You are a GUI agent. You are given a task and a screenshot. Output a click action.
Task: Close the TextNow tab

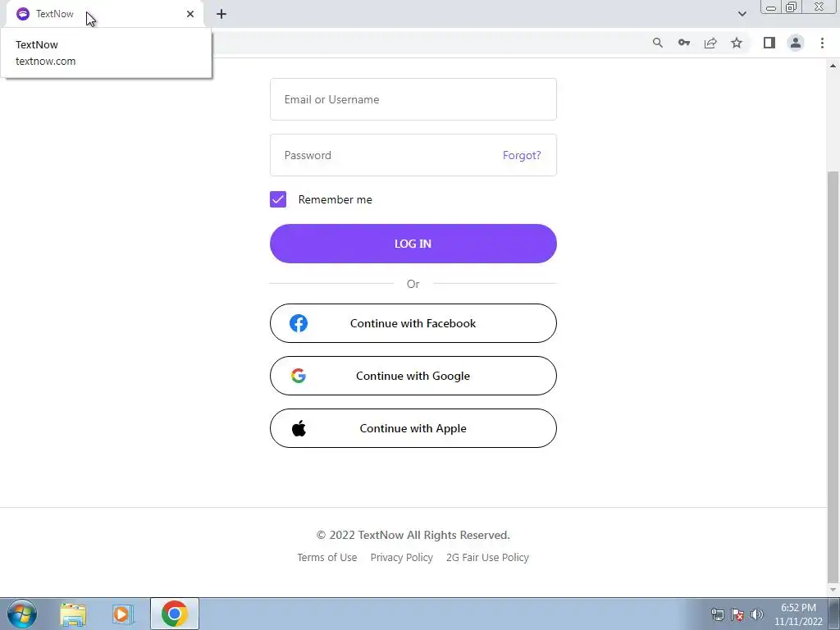point(190,14)
